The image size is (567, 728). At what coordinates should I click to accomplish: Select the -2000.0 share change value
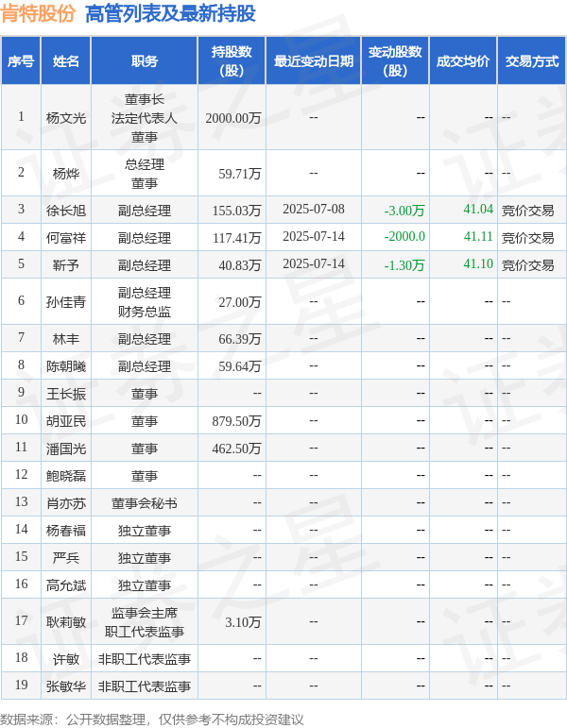404,237
